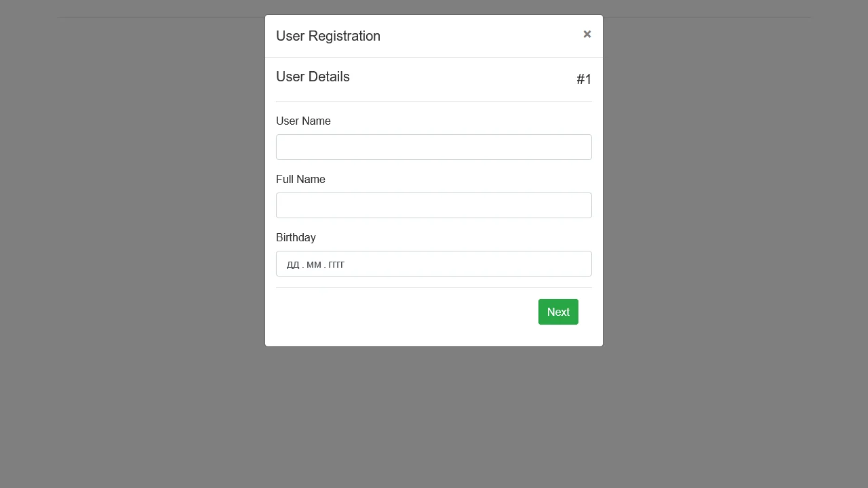Viewport: 868px width, 488px height.
Task: Click the User Name label
Action: coord(303,121)
